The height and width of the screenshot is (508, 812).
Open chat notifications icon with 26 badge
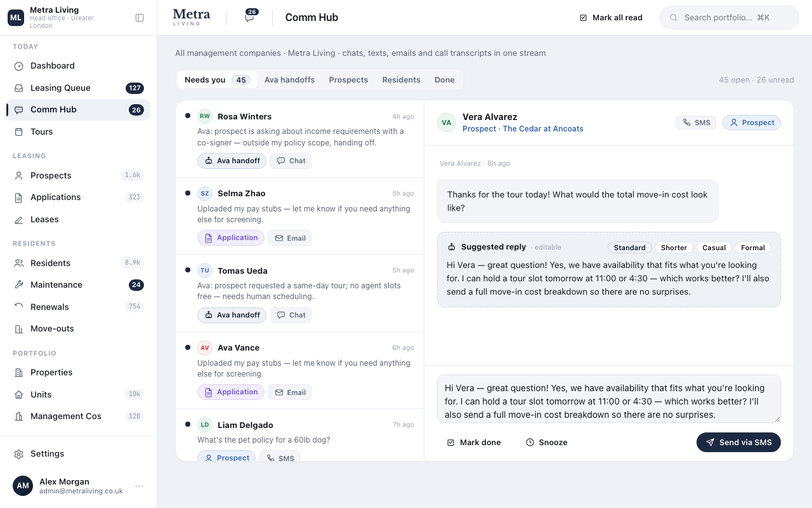[251, 17]
